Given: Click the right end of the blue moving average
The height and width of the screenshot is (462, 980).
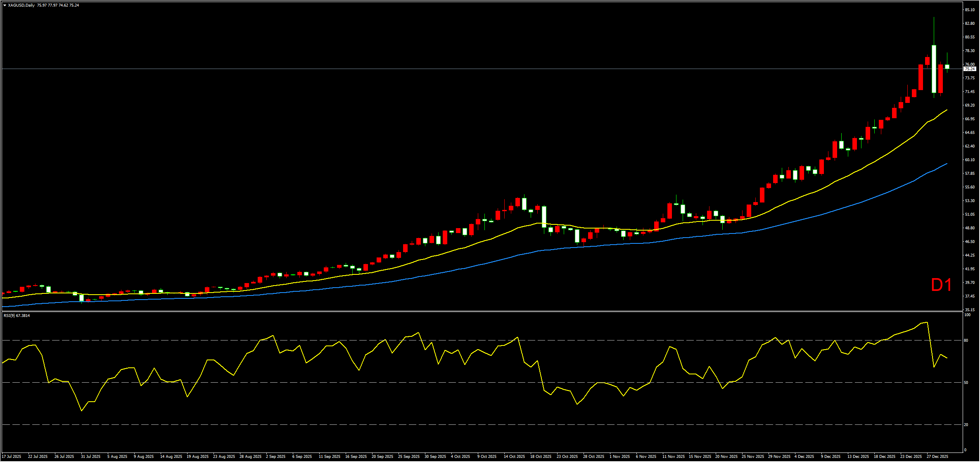Looking at the screenshot, I should click(947, 164).
